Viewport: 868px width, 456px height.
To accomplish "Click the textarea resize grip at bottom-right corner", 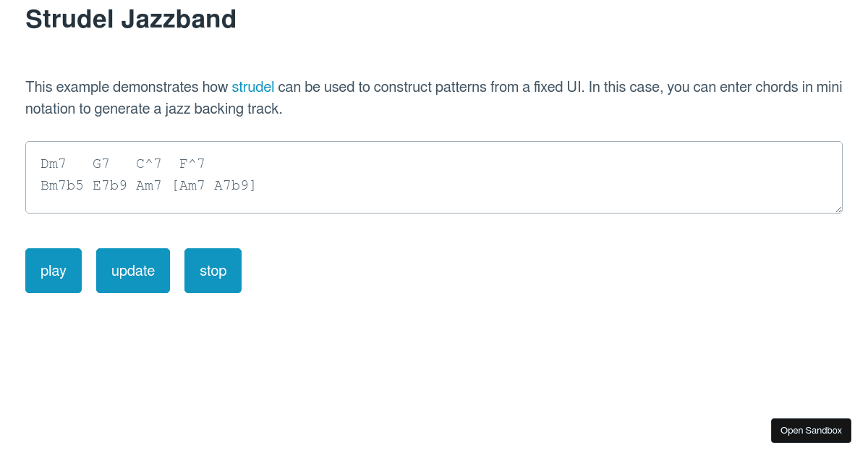I will coord(839,210).
